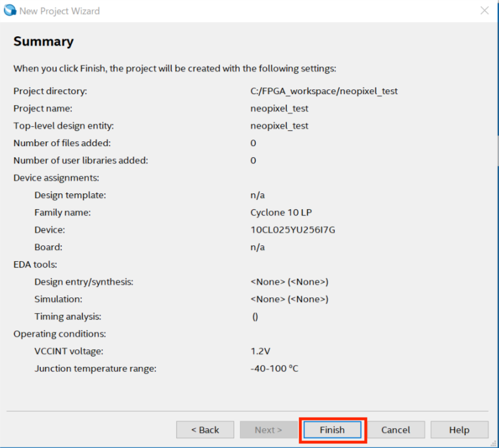Click the grayed-out Next button
The image size is (499, 448).
pyautogui.click(x=268, y=430)
